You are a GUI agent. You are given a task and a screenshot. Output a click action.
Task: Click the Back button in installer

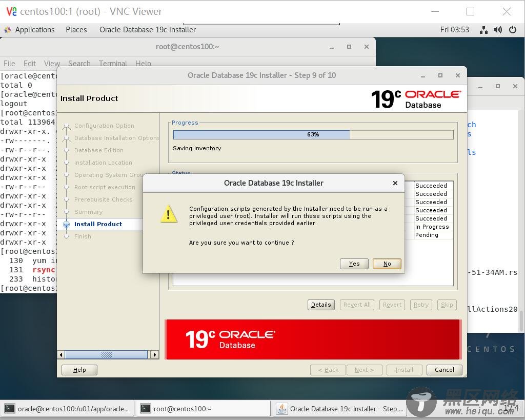tap(328, 370)
